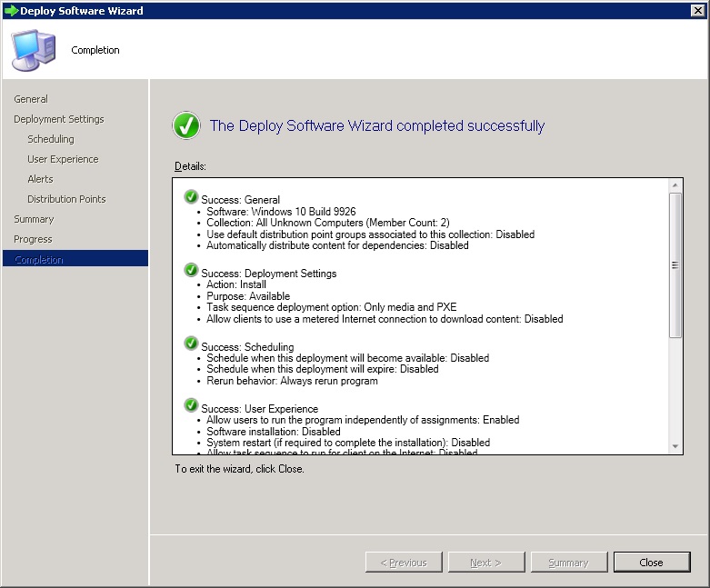The image size is (710, 588).
Task: Click the green check beside Success: Scheduling
Action: [x=191, y=344]
